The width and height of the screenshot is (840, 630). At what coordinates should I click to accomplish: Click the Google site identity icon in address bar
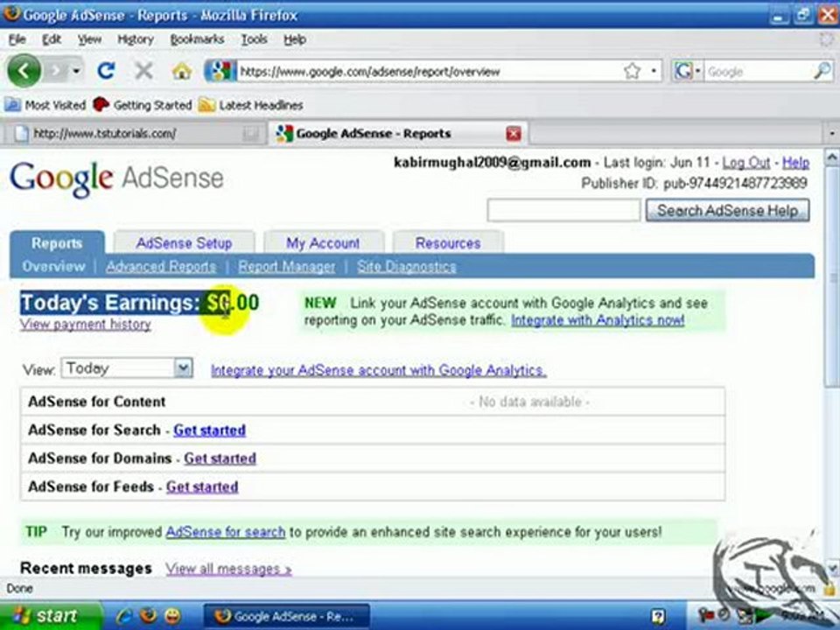pos(220,71)
